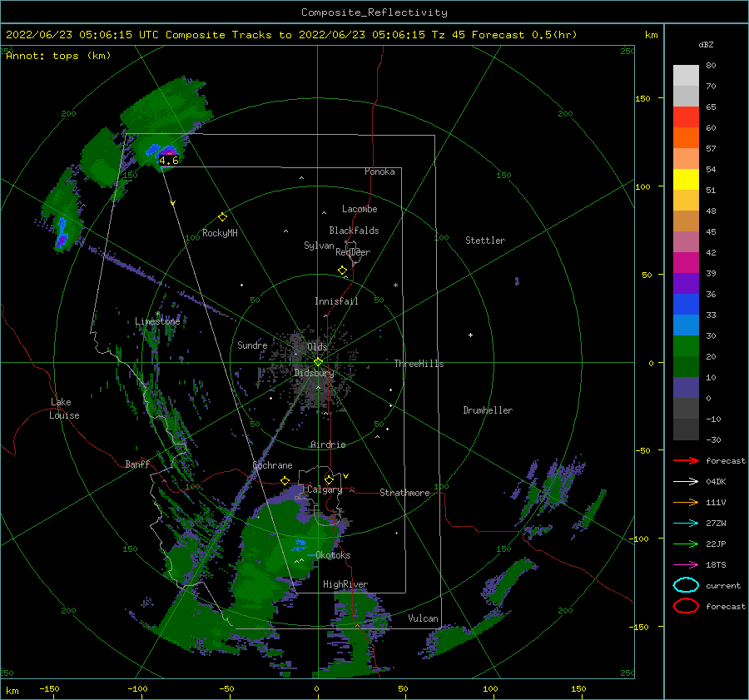Click the Didsbury town label
The height and width of the screenshot is (700, 749).
point(314,373)
